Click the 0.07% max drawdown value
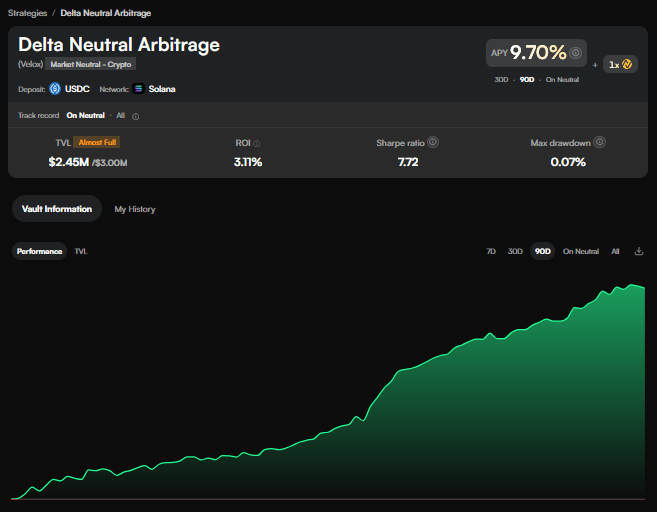The image size is (657, 512). tap(568, 162)
